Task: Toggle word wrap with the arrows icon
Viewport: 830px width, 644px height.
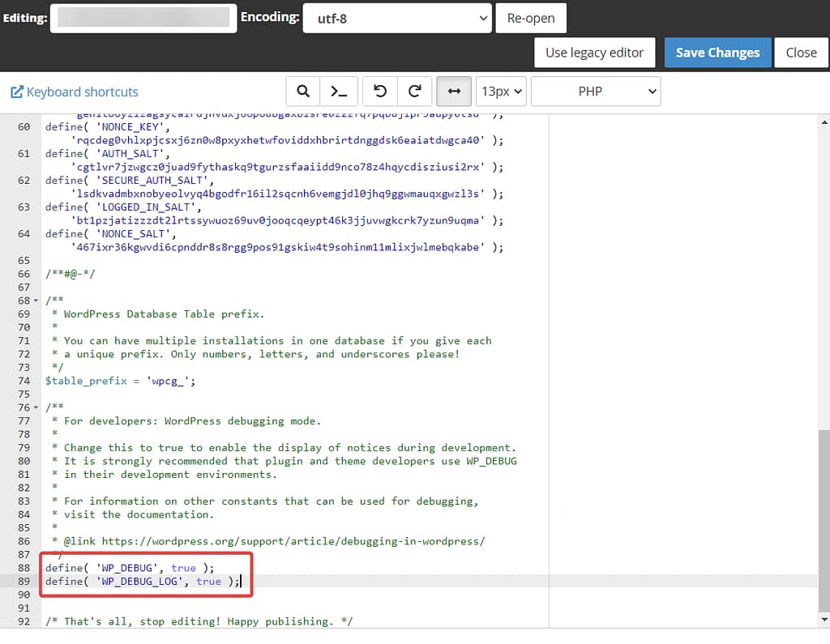Action: pyautogui.click(x=454, y=91)
